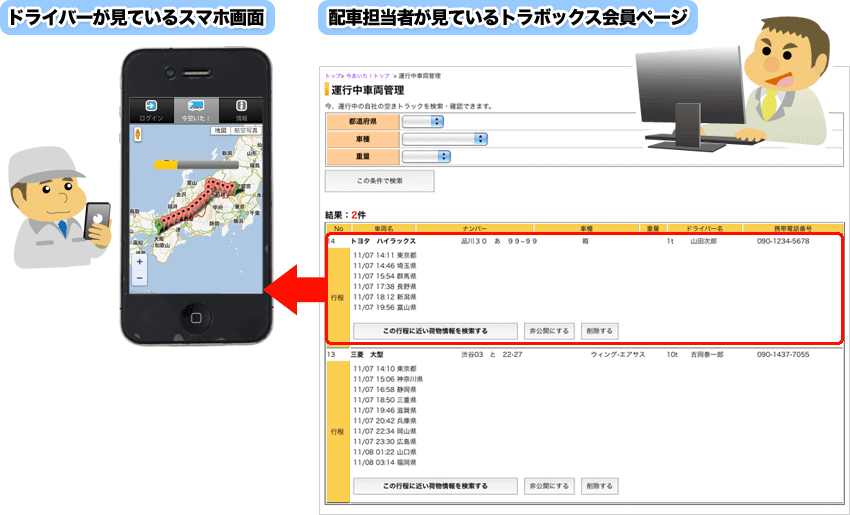Click phone number 090-1437-7055
The width and height of the screenshot is (850, 515).
tap(783, 355)
